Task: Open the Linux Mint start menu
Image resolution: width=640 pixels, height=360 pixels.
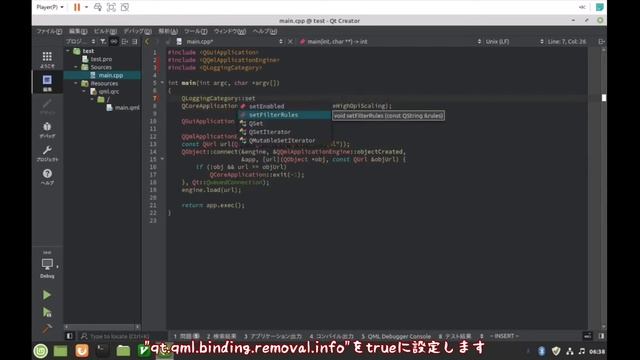Action: [40, 351]
